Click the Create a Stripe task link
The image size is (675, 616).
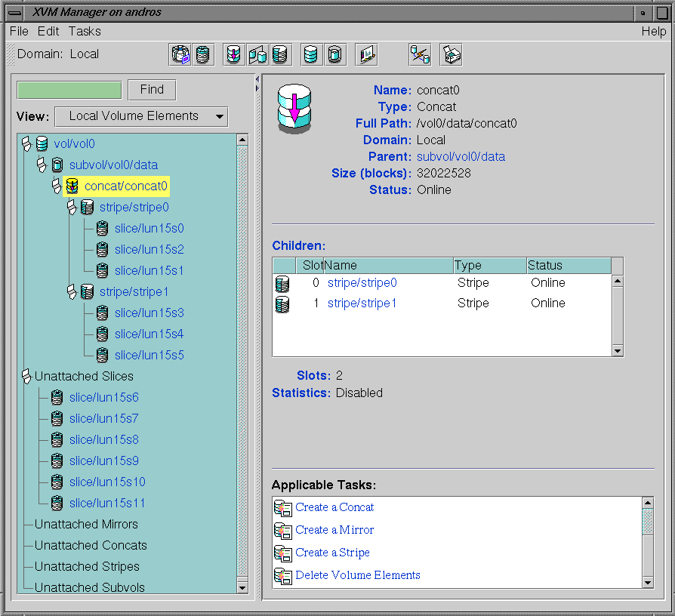pyautogui.click(x=332, y=553)
